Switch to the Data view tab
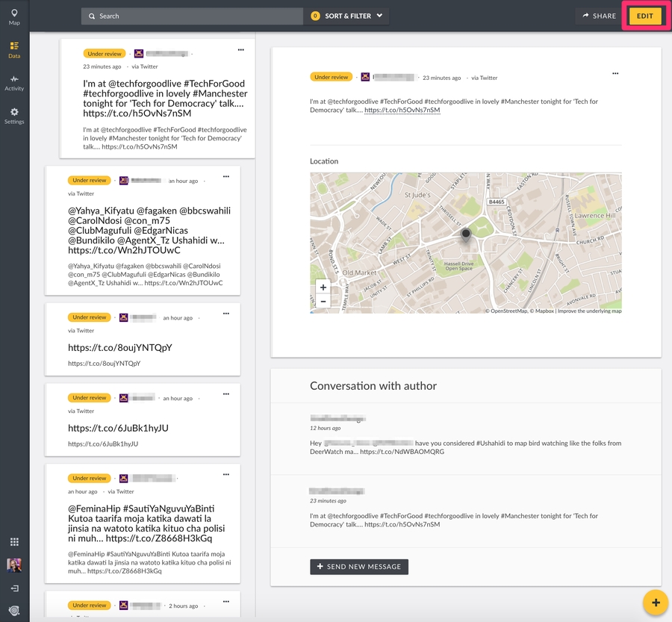The height and width of the screenshot is (622, 672). pyautogui.click(x=14, y=49)
